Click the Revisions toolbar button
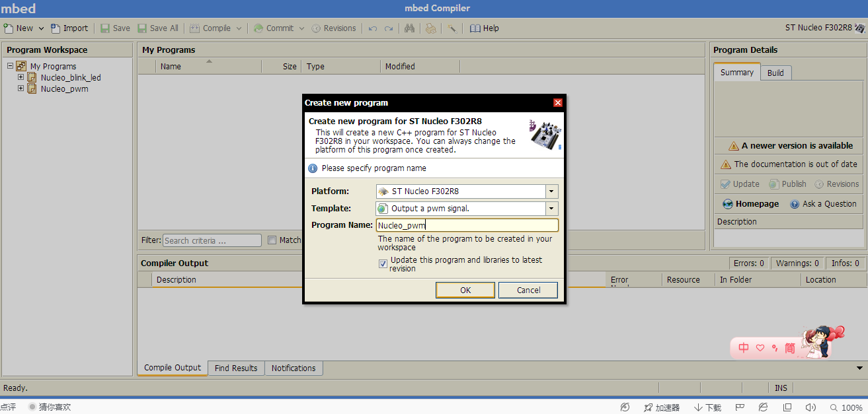This screenshot has height=414, width=868. click(334, 28)
